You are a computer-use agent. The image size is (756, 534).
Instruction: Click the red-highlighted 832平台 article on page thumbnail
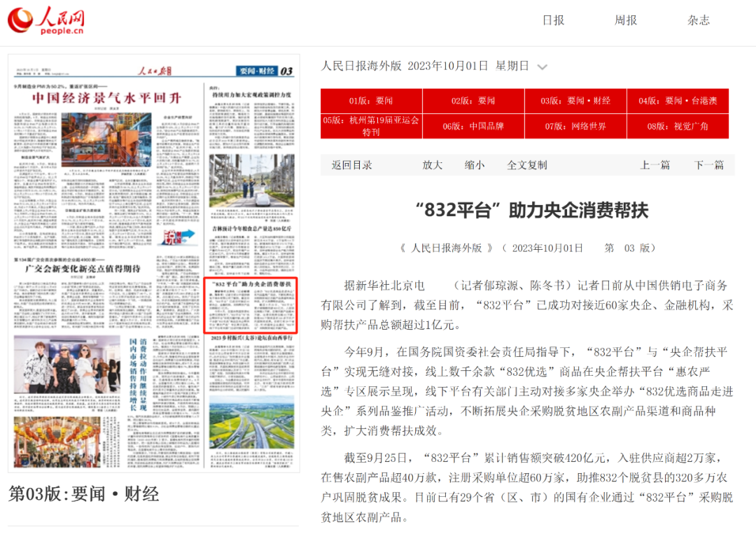coord(251,305)
